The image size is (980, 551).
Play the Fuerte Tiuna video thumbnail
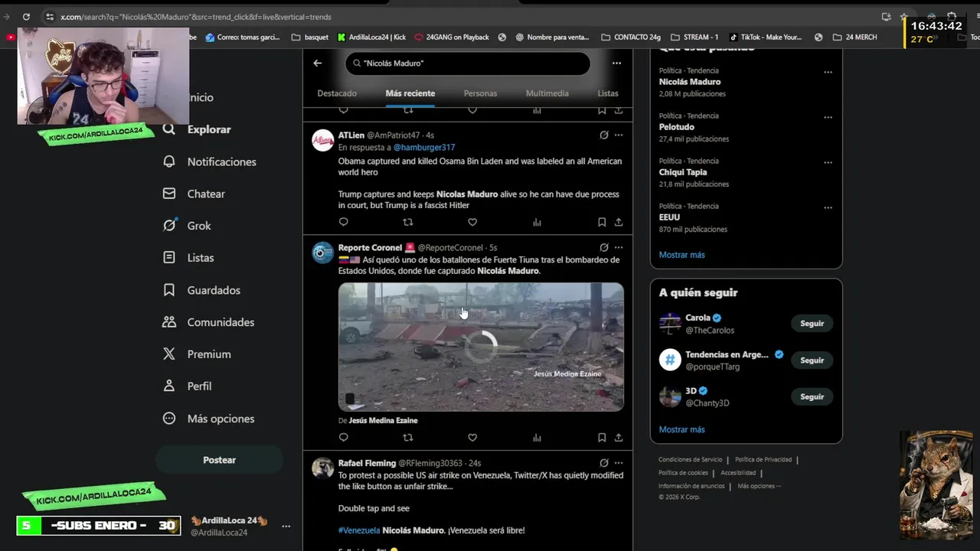481,347
